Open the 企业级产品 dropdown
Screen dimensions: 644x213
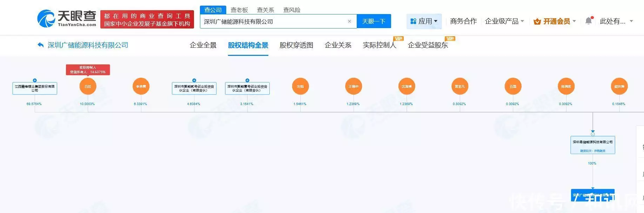504,21
